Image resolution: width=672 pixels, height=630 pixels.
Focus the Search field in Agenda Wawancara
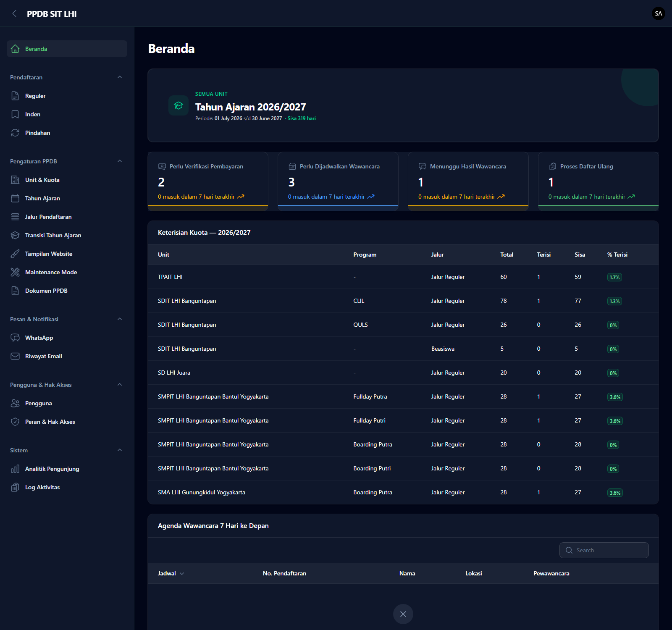(604, 550)
